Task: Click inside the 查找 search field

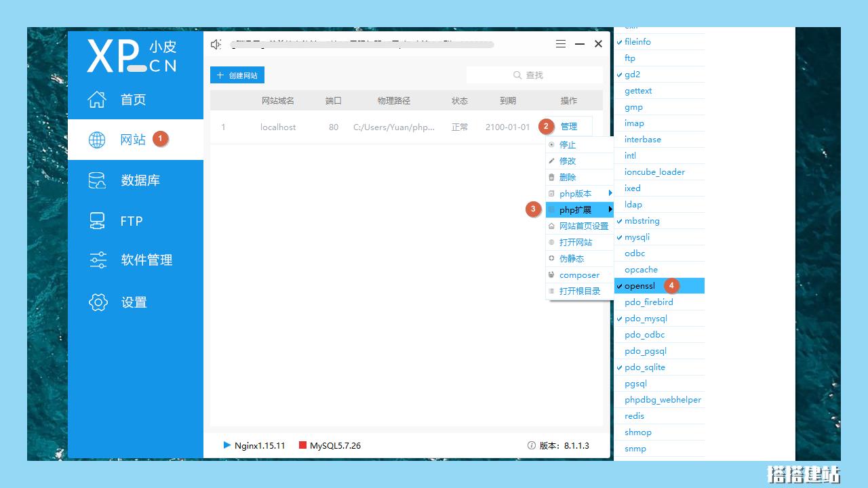Action: tap(534, 75)
